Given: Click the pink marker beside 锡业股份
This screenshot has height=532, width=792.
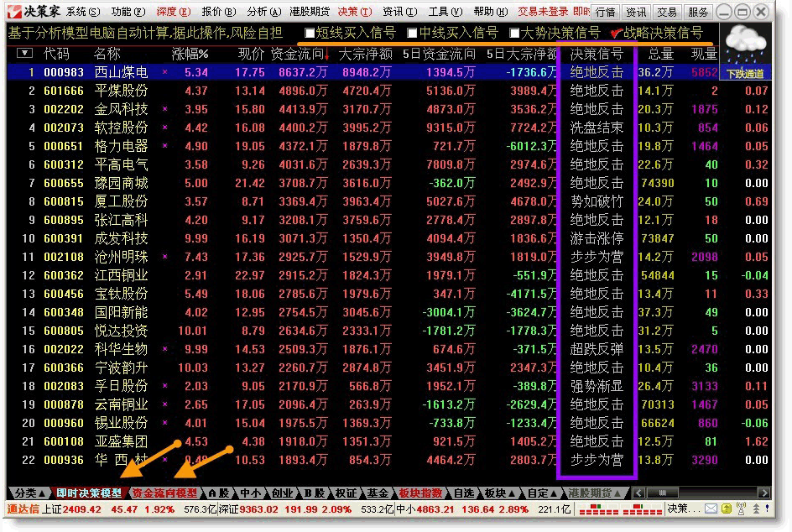Looking at the screenshot, I should 165,423.
